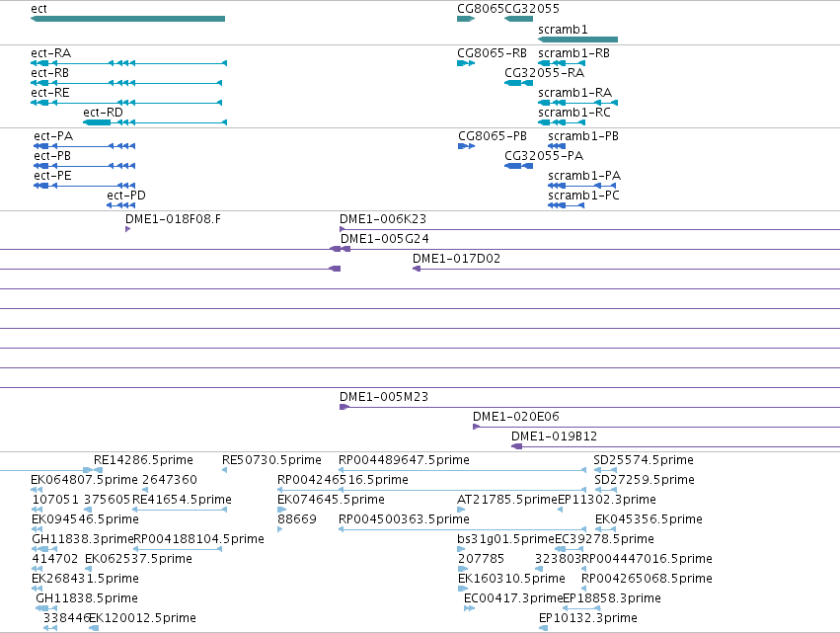The image size is (840, 633).
Task: Click the EP10132.3prime EST
Action: tap(543, 629)
